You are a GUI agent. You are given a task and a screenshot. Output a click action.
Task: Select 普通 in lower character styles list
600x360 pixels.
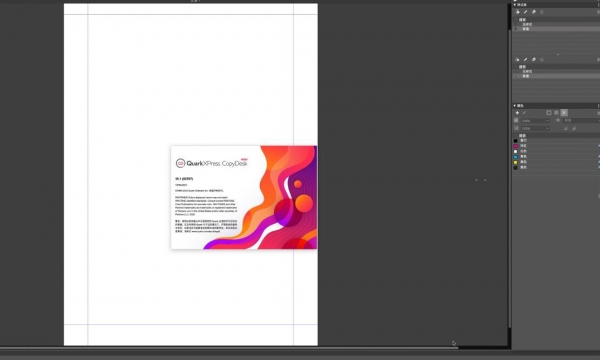556,76
